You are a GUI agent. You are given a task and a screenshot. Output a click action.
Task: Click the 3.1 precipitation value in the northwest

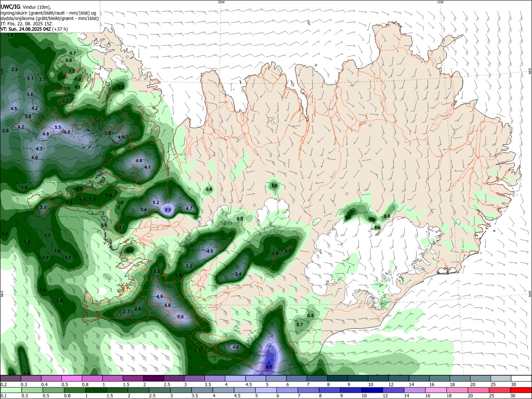pyautogui.click(x=30, y=78)
